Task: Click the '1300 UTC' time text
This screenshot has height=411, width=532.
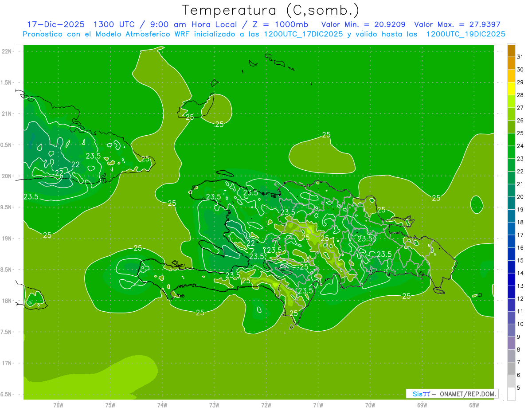Action: coord(113,24)
